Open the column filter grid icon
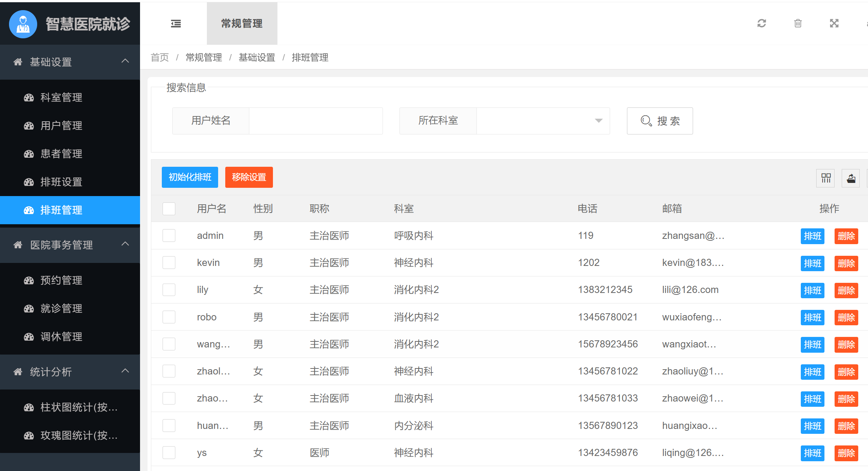Screen dimensions: 868x471 [x=826, y=178]
